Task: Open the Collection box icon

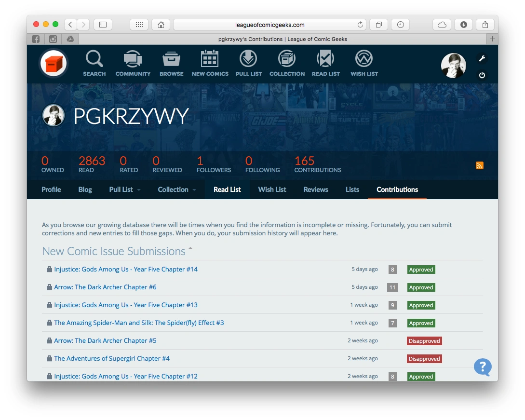Action: pyautogui.click(x=287, y=63)
